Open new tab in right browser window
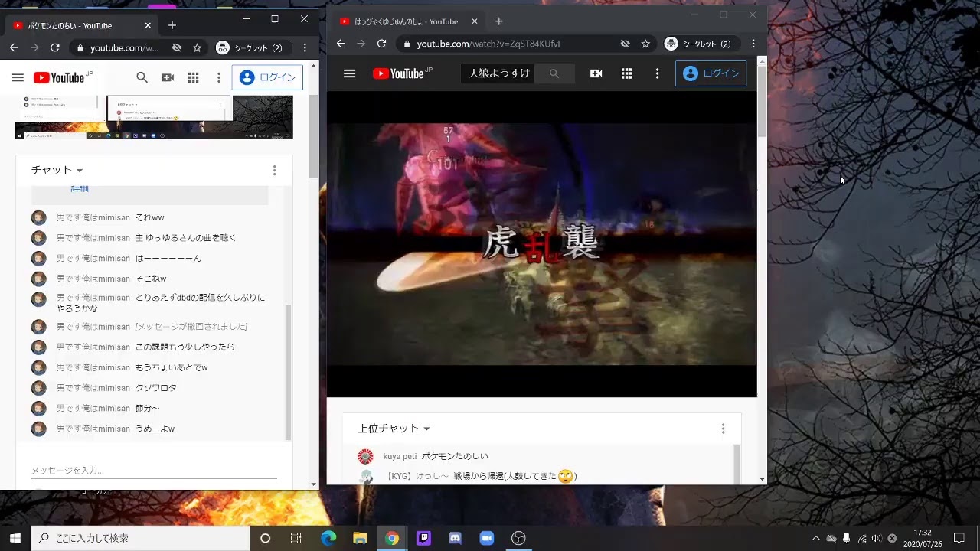This screenshot has height=551, width=980. click(x=498, y=21)
